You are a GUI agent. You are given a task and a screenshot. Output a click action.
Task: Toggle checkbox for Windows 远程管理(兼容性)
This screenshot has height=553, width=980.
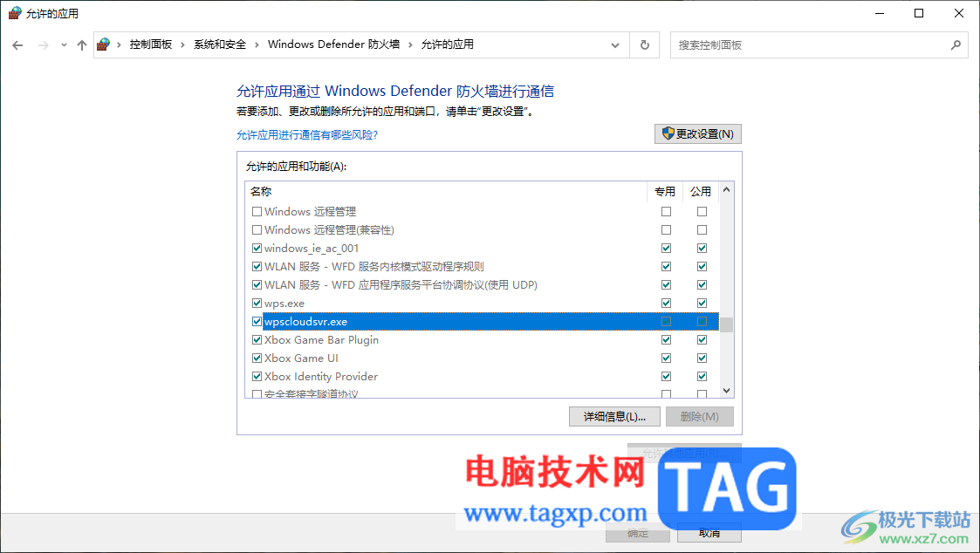coord(257,230)
